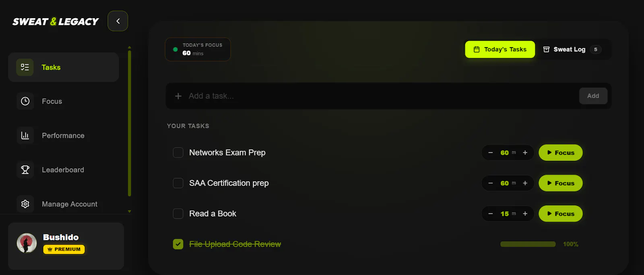Start Focus on Networks Exam Prep
644x275 pixels.
tap(561, 152)
